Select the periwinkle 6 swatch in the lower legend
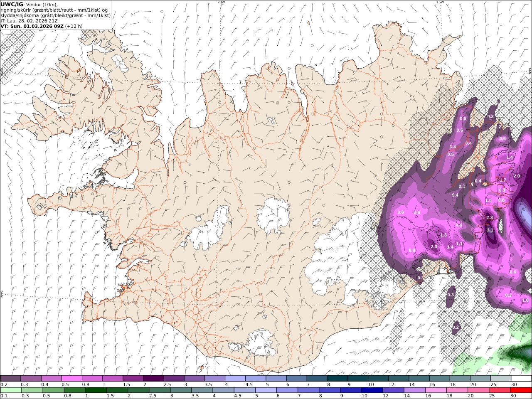Viewport: 532px width, 399px height. coord(287,390)
